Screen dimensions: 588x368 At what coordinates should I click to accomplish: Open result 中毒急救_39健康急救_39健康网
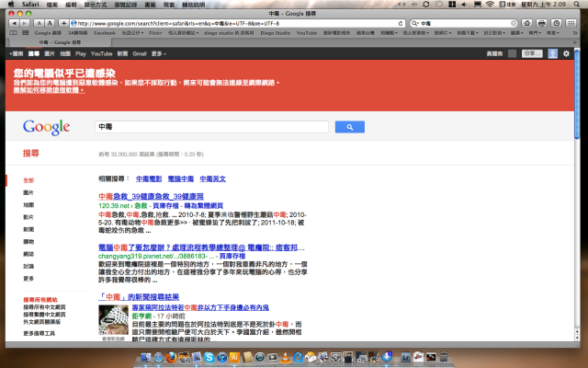(x=151, y=196)
